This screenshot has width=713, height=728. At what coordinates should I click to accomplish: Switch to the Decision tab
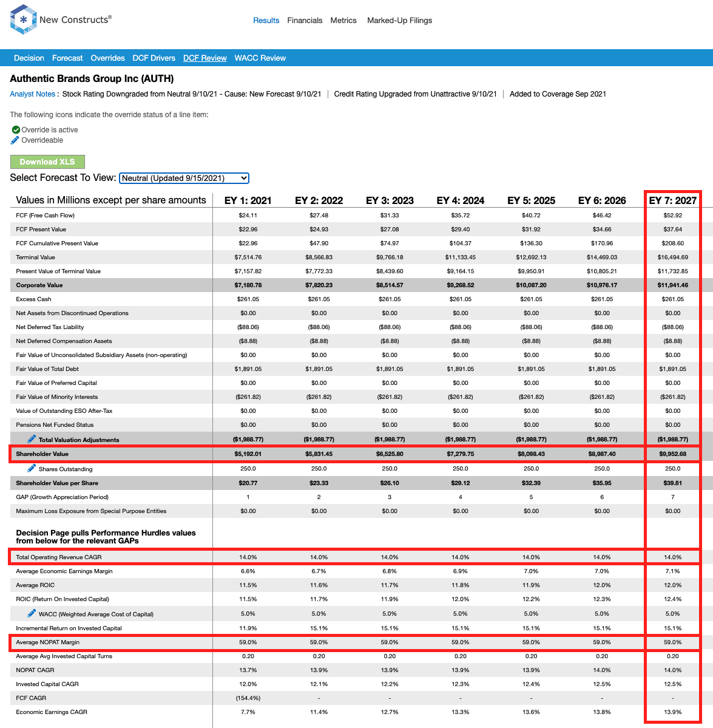coord(29,58)
